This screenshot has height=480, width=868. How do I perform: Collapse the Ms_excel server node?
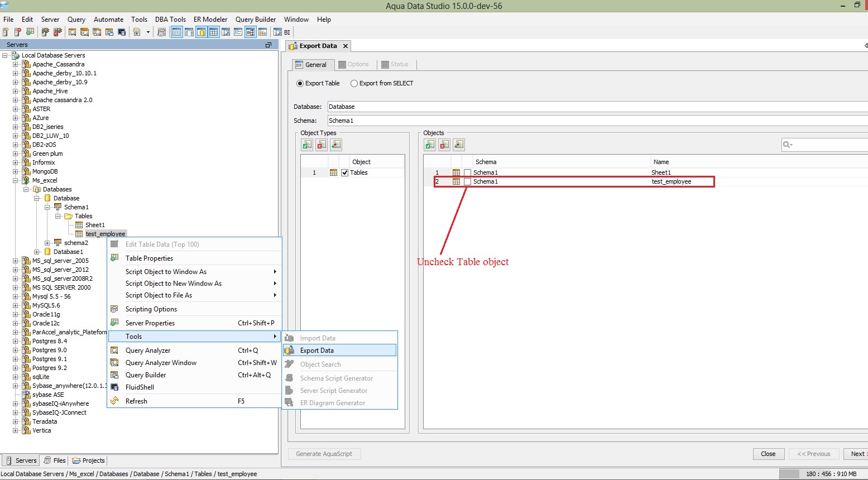click(16, 180)
